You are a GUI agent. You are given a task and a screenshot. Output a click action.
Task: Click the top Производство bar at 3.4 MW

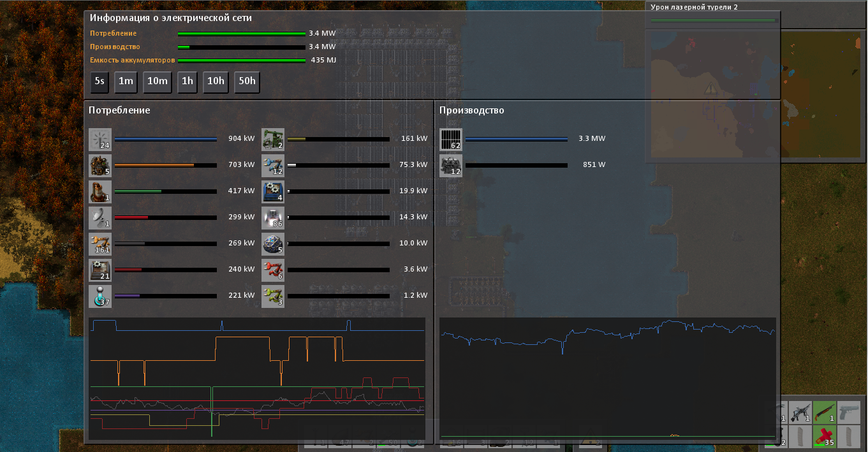(242, 47)
